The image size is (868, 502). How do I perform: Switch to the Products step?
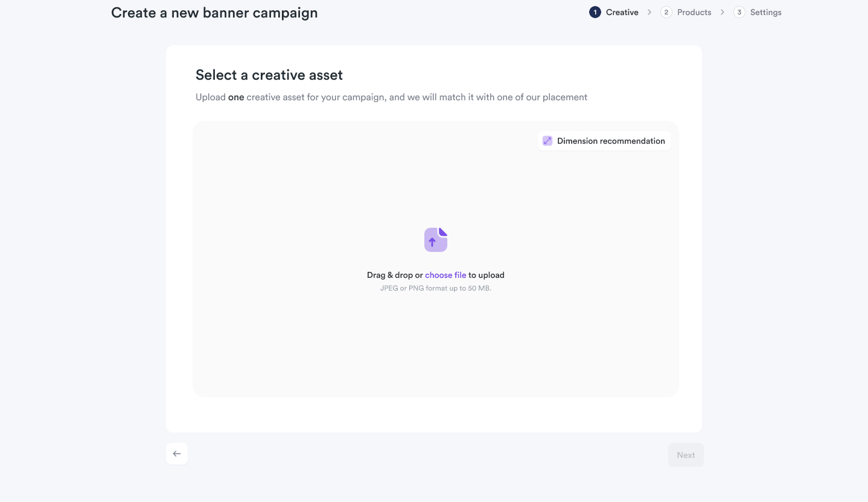[694, 11]
